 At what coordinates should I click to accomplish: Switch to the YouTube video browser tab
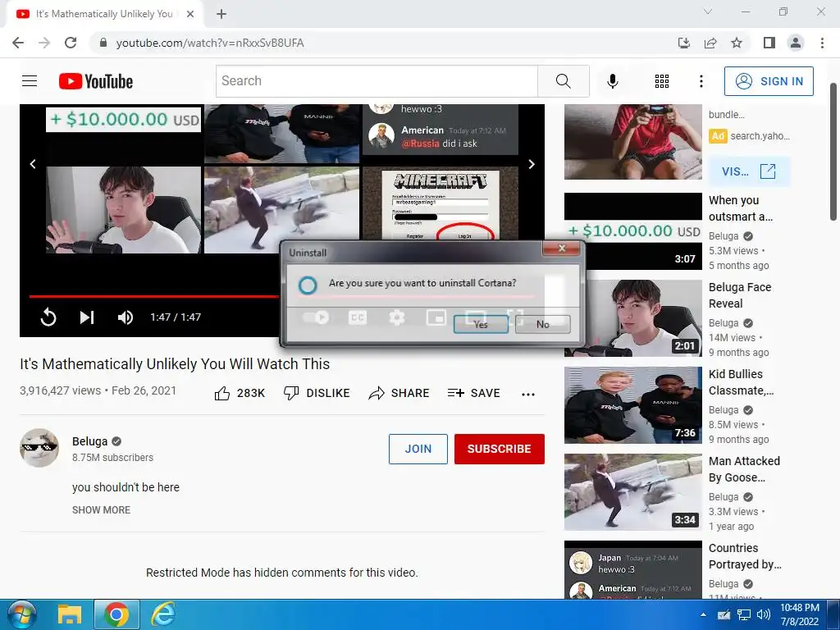[x=104, y=14]
